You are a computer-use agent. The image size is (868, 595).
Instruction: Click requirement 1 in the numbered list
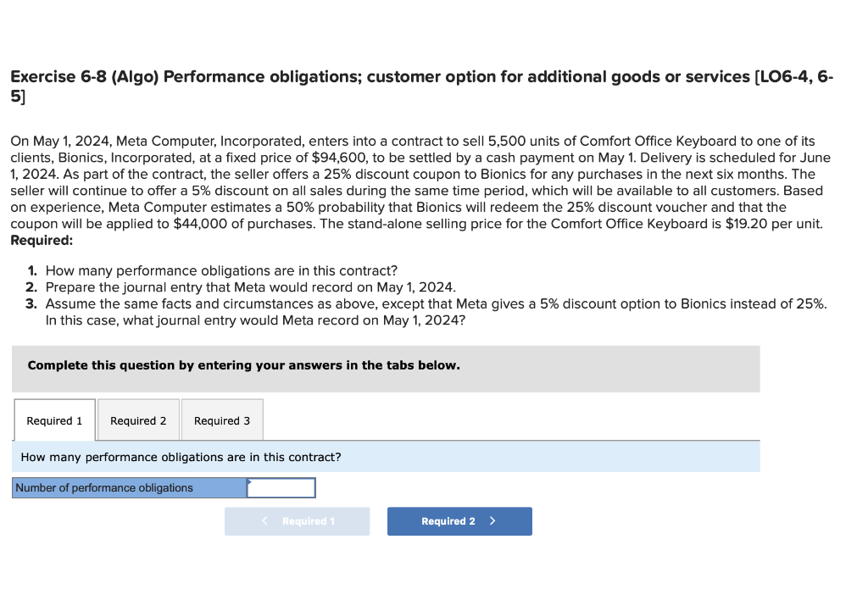(220, 271)
